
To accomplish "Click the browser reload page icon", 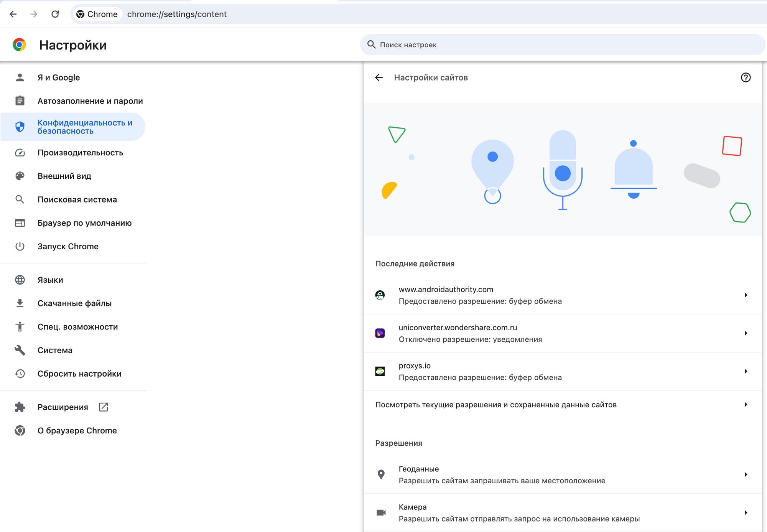I will point(55,14).
